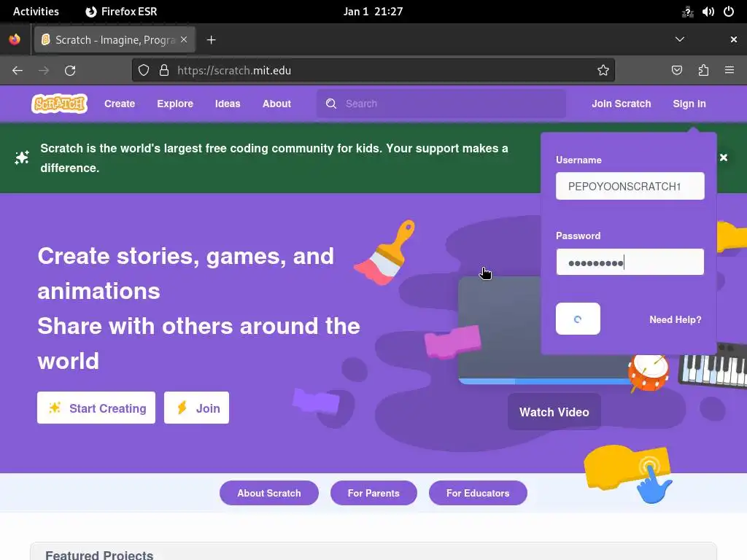Open the power menu icon
Viewport: 747px width, 560px height.
[x=729, y=12]
